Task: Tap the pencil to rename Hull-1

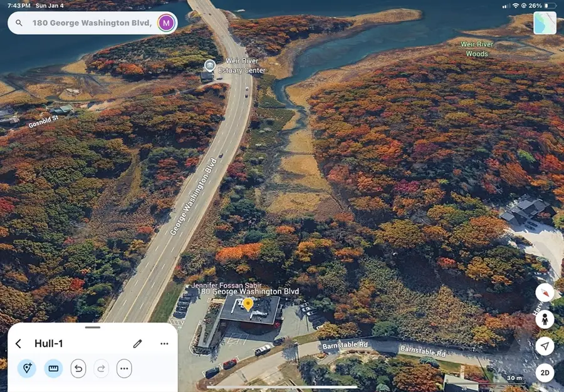Action: coord(137,344)
